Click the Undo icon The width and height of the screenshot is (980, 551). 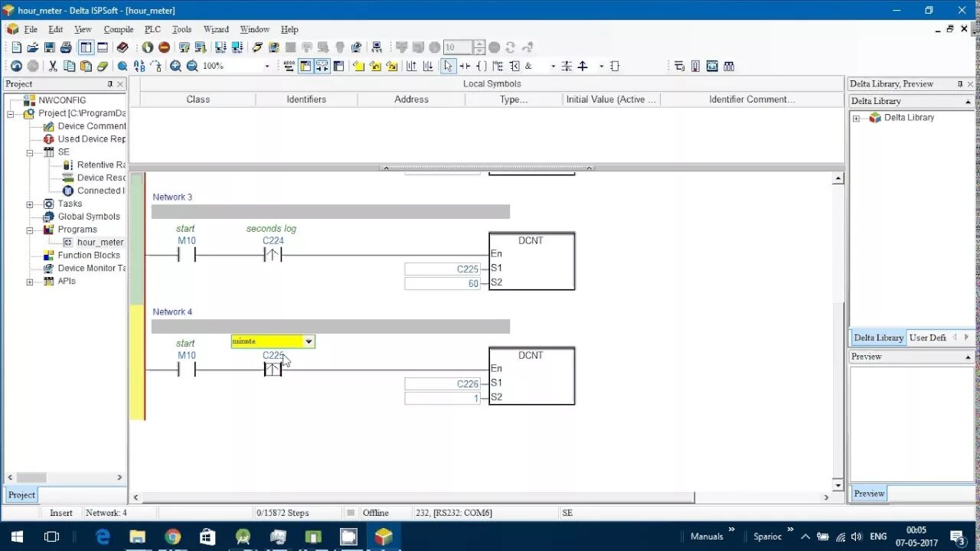click(x=16, y=66)
